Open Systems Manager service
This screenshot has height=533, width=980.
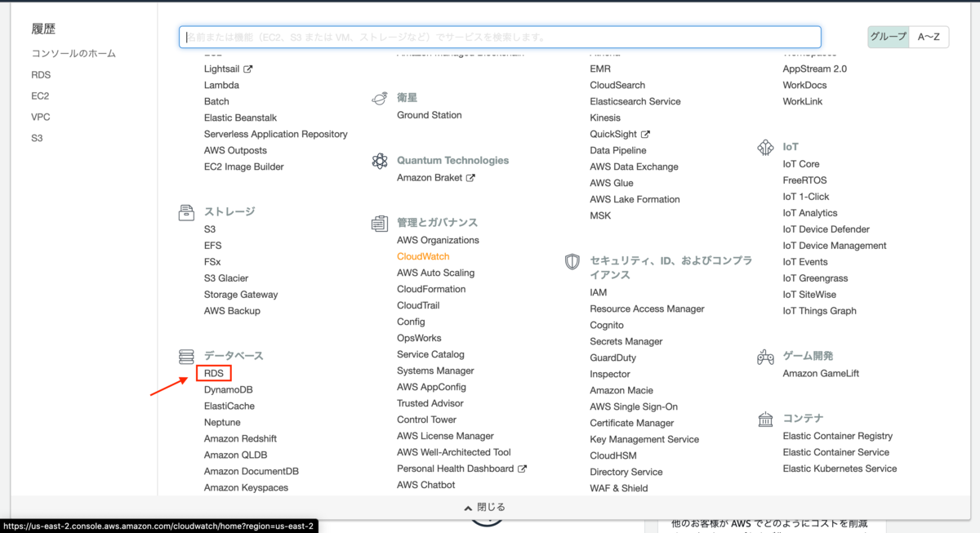pos(435,371)
